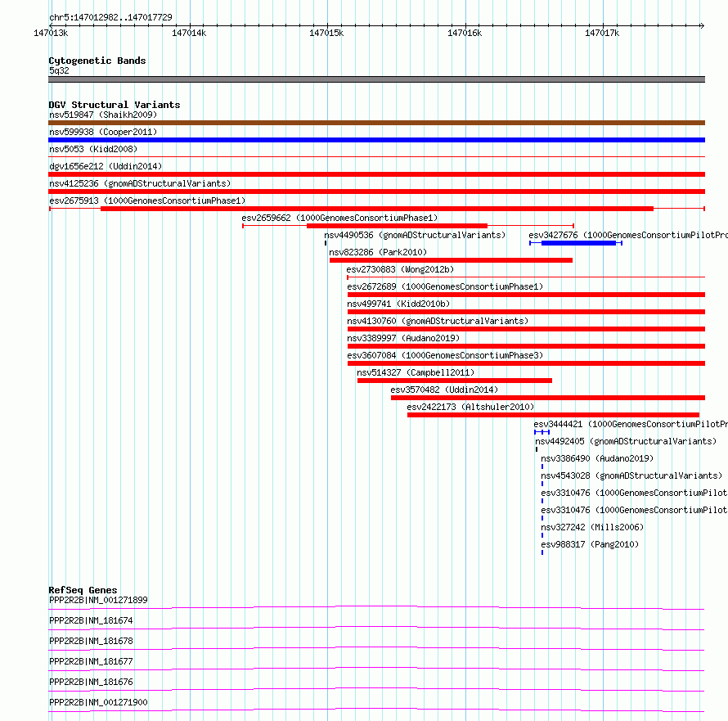Image resolution: width=728 pixels, height=721 pixels.
Task: Open esv988317 (Pang2010) variant
Action: click(590, 544)
